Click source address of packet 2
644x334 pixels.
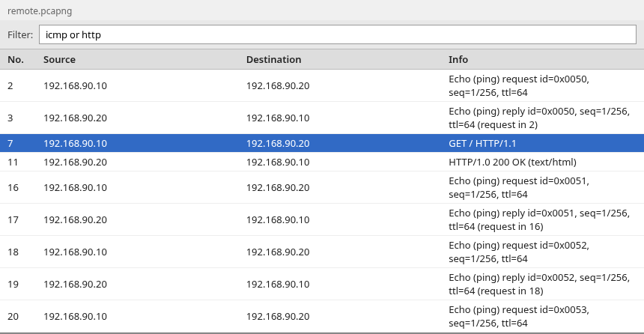click(x=75, y=86)
